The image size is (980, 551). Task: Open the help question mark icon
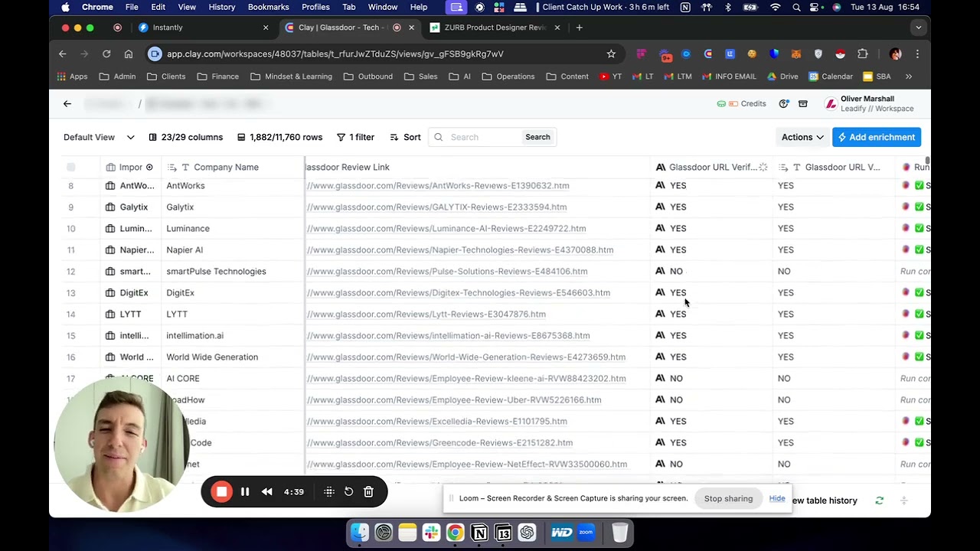pos(784,104)
